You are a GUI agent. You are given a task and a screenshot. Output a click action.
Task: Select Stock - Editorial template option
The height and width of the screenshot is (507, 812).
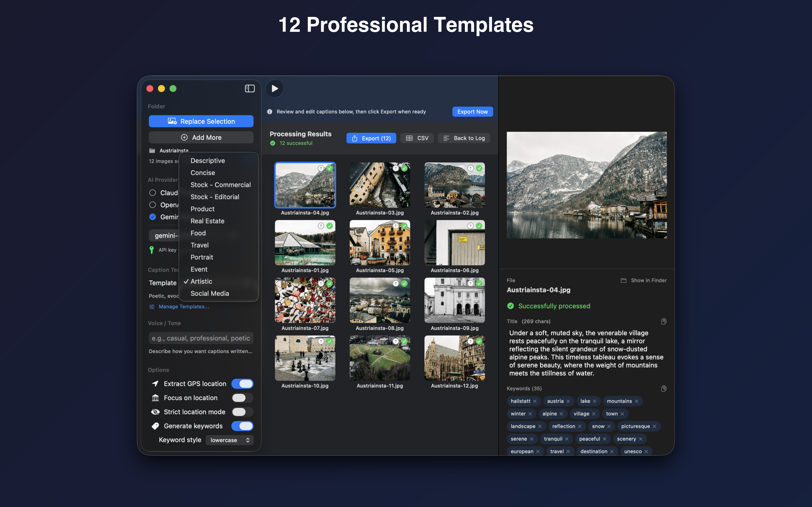pos(215,197)
